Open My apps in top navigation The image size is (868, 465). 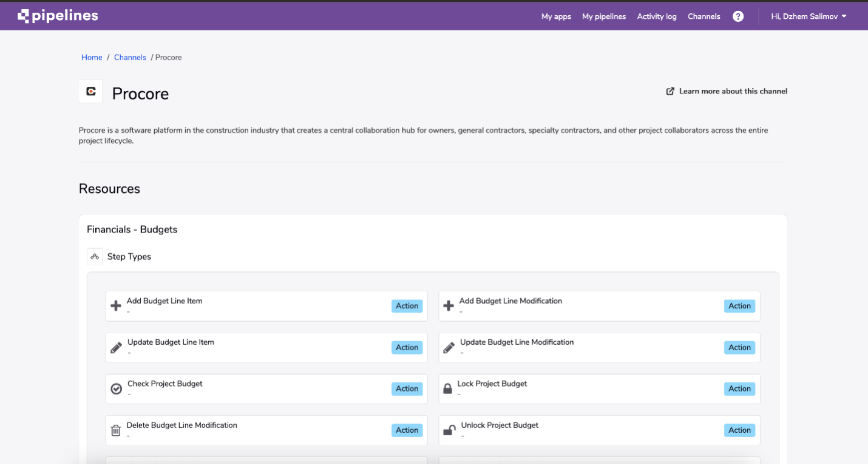(x=556, y=16)
